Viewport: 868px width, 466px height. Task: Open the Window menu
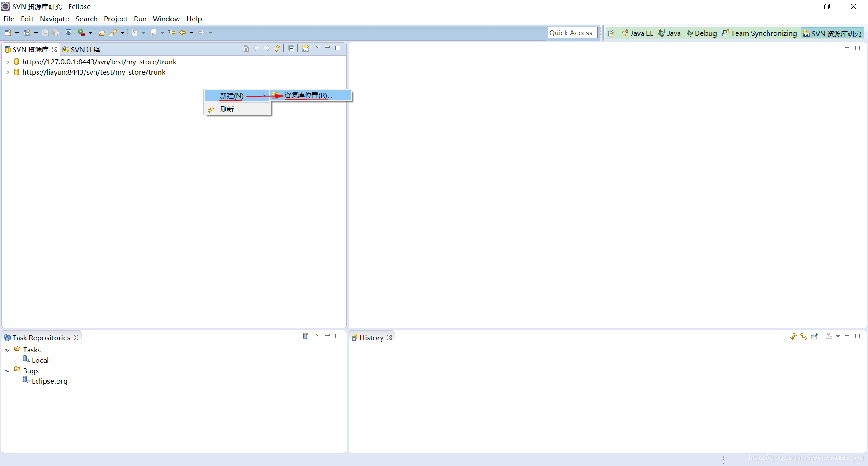[166, 19]
